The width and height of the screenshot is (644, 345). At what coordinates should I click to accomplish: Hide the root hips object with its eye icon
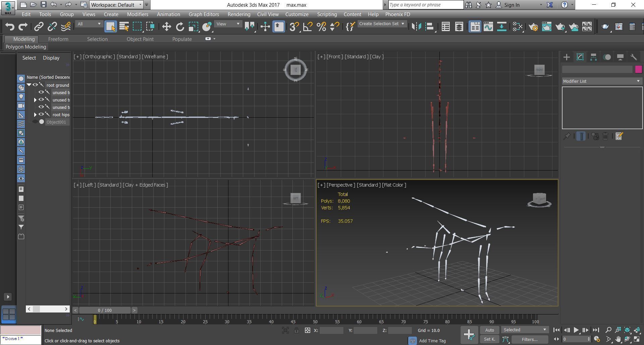click(41, 115)
